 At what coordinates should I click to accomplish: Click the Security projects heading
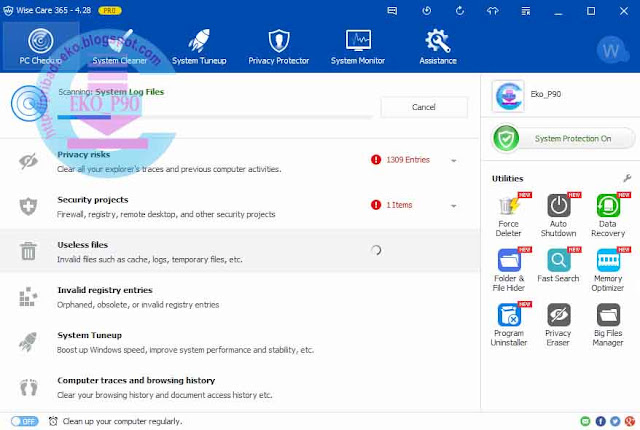[x=93, y=199]
